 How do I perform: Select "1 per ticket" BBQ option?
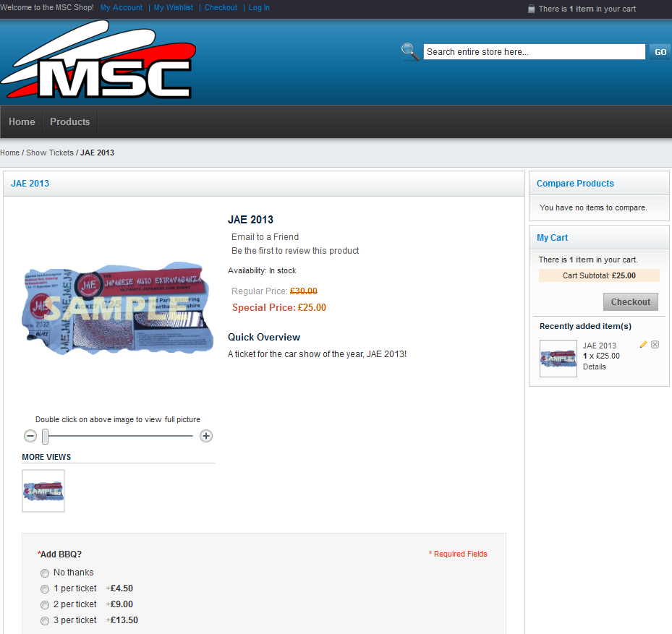(45, 589)
